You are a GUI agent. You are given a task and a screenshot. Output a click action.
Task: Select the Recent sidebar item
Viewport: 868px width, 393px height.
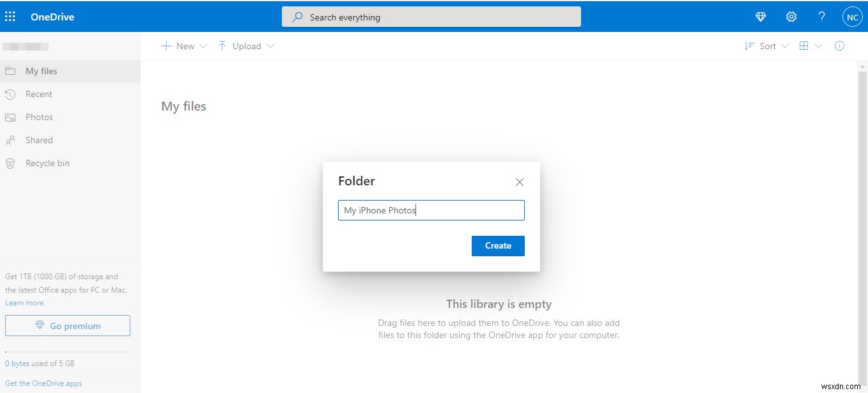tap(39, 94)
